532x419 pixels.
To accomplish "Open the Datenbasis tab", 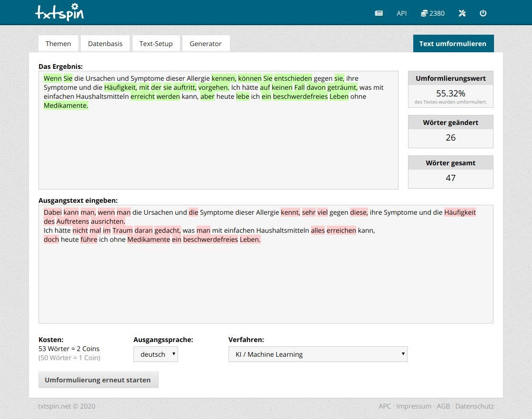I will tap(105, 43).
